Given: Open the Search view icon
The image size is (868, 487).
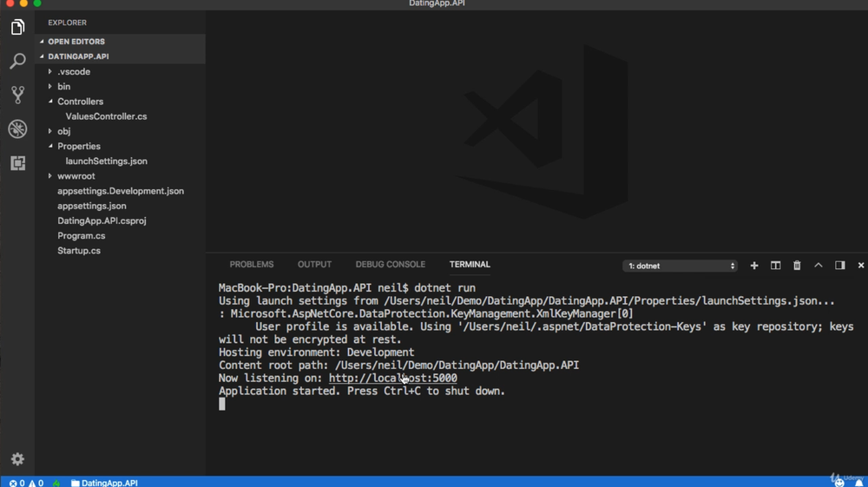Looking at the screenshot, I should click(x=17, y=61).
